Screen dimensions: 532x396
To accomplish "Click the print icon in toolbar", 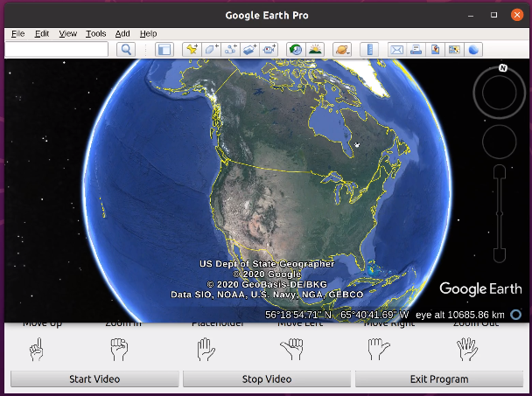I will 416,50.
